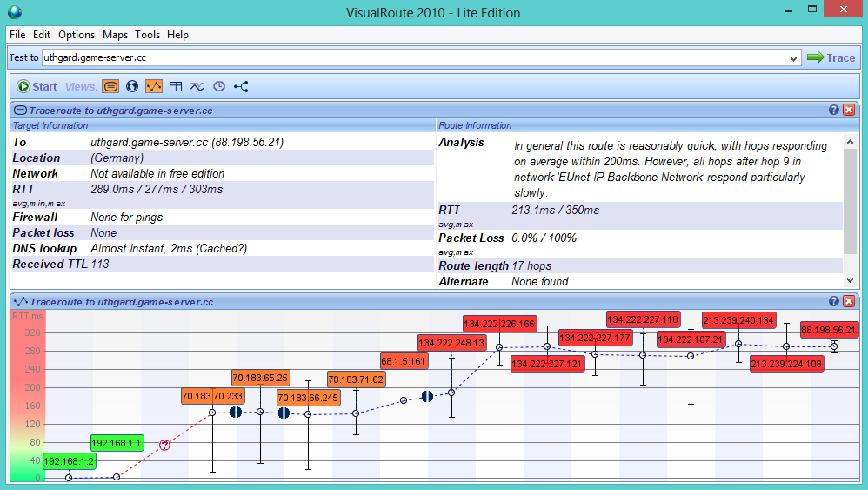868x490 pixels.
Task: Select the 213.239.240.134 hop label
Action: pos(738,320)
